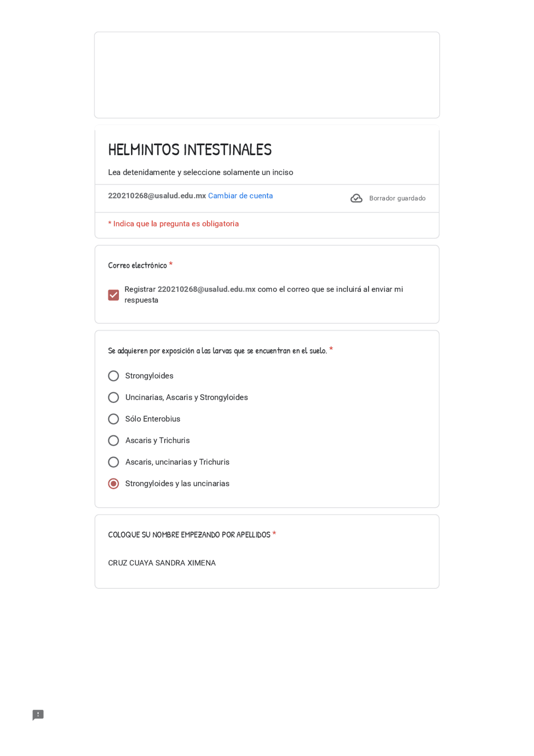Click the 'Borrador guardado' status text
The image size is (534, 756).
(397, 198)
